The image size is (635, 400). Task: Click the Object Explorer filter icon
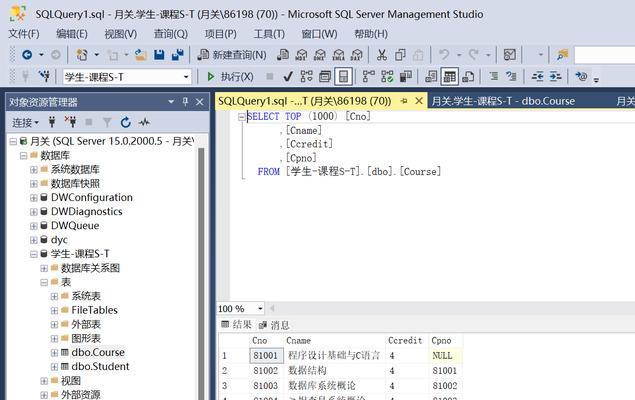107,122
